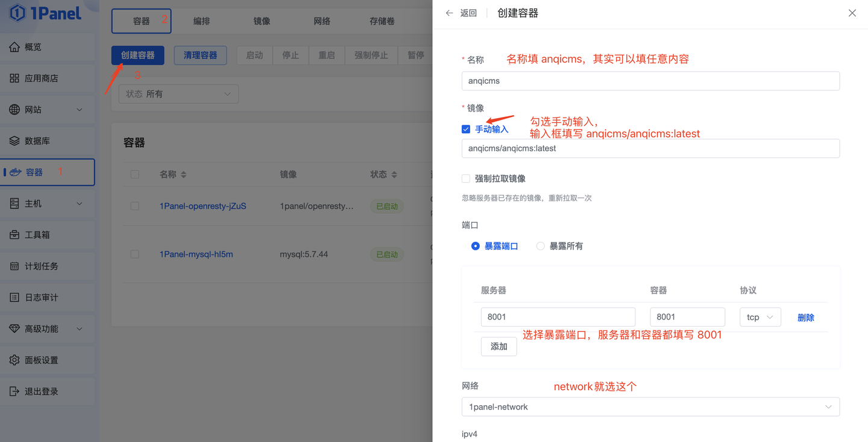Open 概览 in the sidebar

pos(48,47)
